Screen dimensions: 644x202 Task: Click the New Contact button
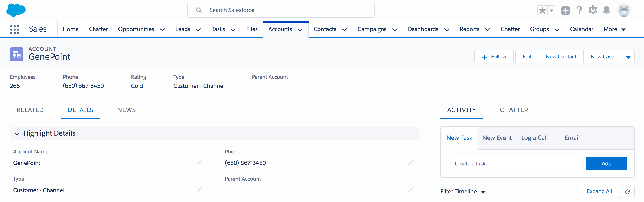pos(561,57)
